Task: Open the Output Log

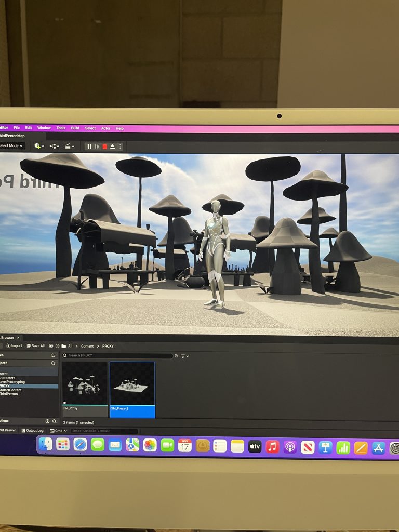Action: click(33, 430)
